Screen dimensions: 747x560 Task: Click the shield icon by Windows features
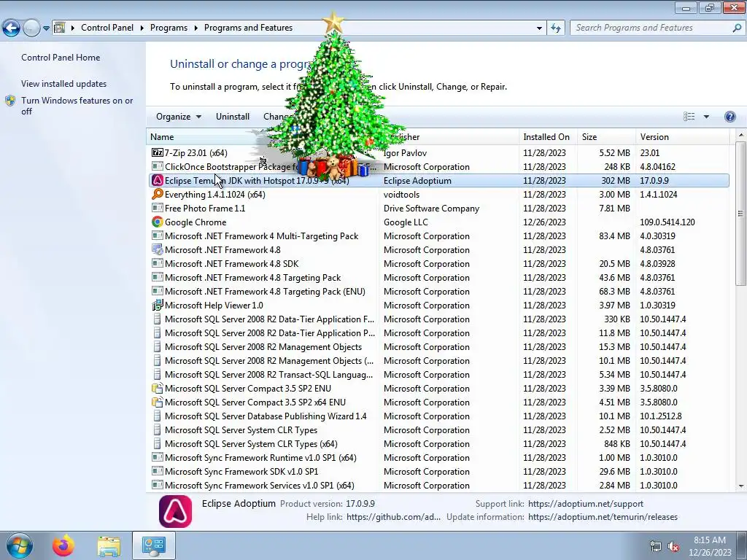coord(10,101)
